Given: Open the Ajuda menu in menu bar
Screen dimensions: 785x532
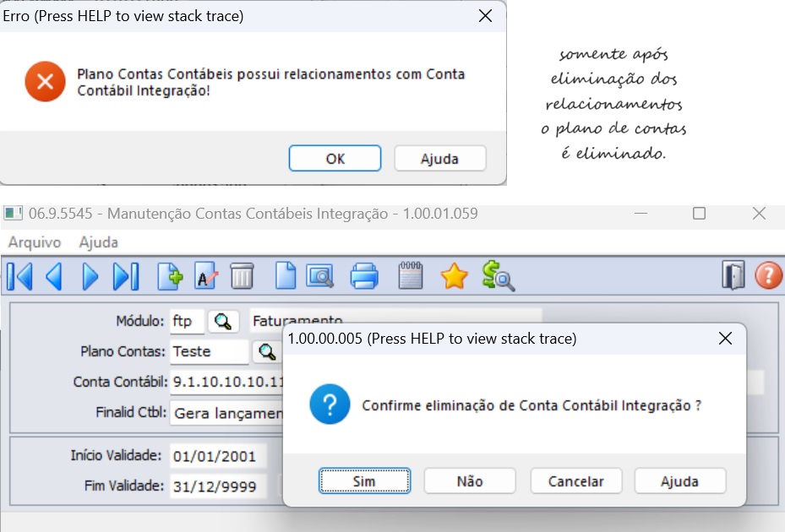Looking at the screenshot, I should [x=99, y=242].
